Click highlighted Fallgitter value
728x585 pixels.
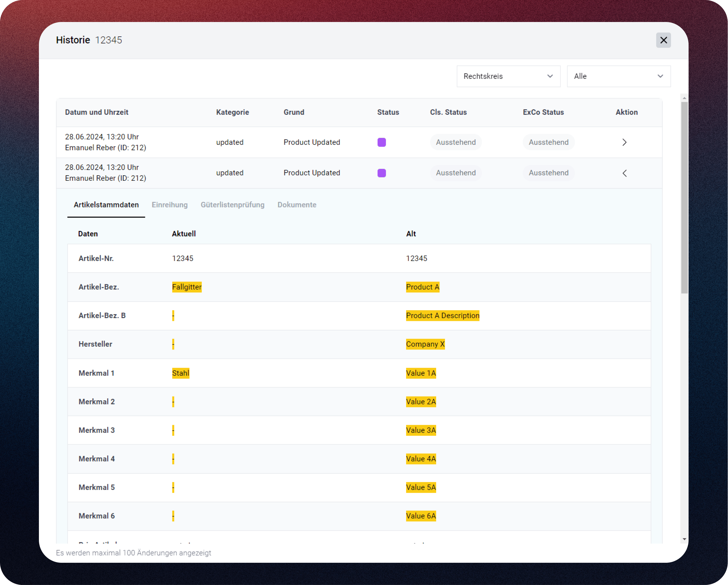point(187,287)
